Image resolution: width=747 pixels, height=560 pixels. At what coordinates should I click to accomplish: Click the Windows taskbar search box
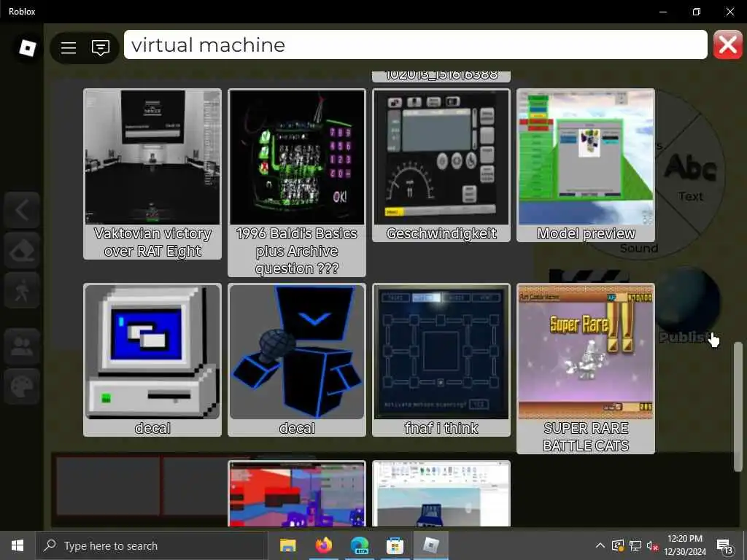pyautogui.click(x=152, y=545)
